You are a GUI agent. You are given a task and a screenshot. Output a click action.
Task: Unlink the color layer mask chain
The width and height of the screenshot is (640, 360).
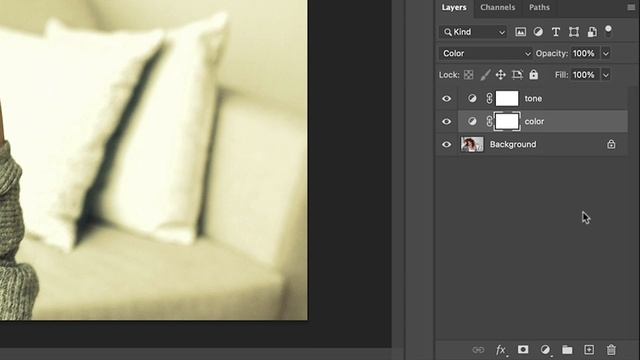click(489, 121)
